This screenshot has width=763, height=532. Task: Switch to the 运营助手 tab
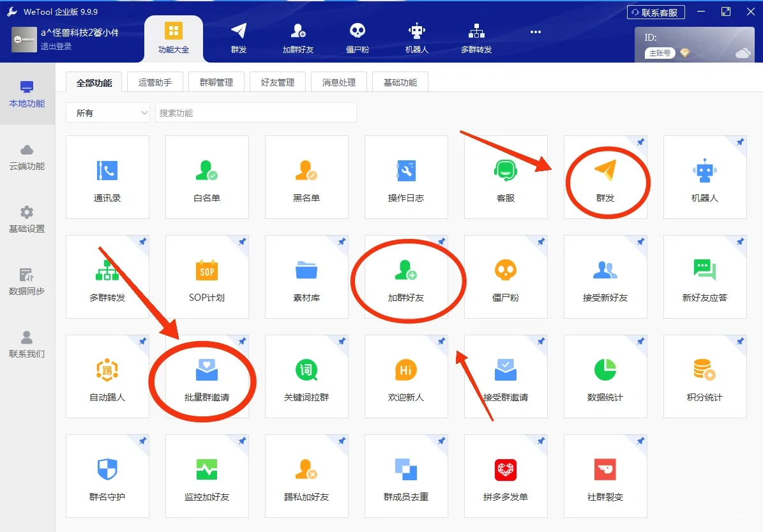155,82
